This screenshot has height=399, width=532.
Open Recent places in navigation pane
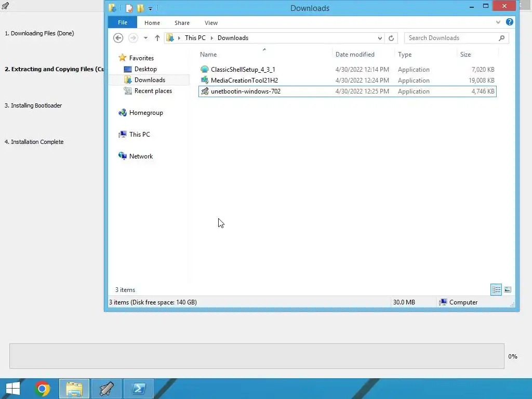[x=153, y=91]
